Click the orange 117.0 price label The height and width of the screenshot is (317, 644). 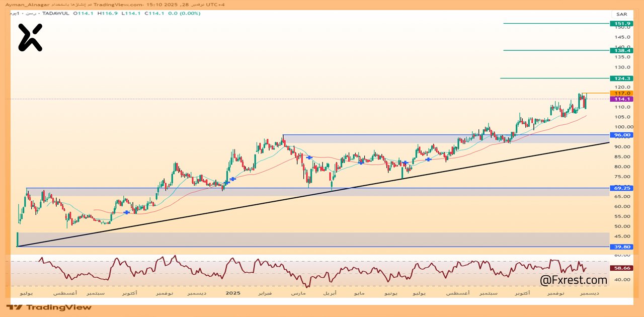(x=620, y=93)
